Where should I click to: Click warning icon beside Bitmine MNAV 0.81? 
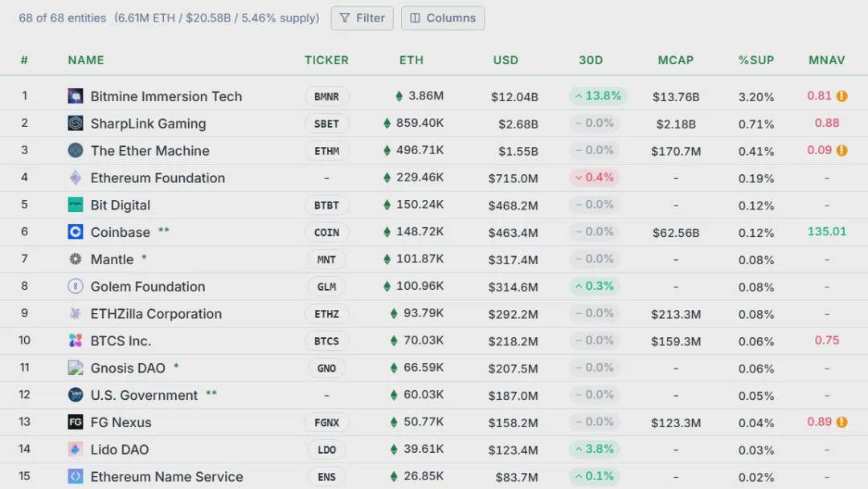coord(841,96)
